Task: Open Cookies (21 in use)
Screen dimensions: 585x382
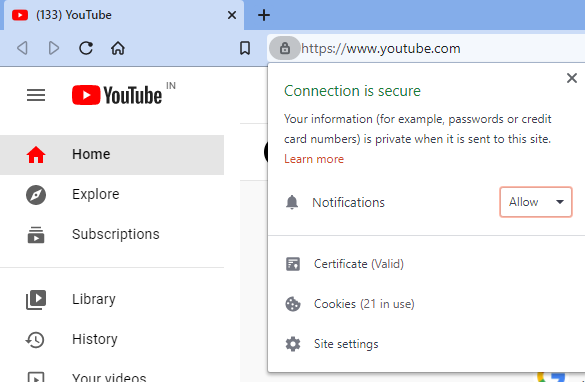Action: point(364,304)
